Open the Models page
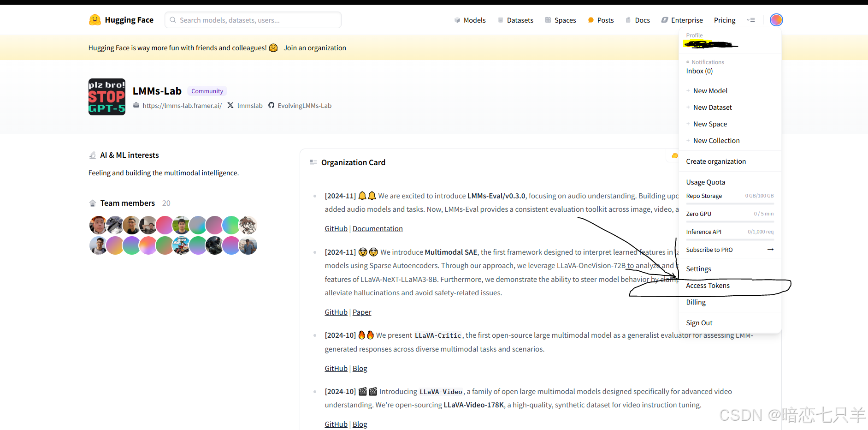This screenshot has height=430, width=868. pos(470,20)
